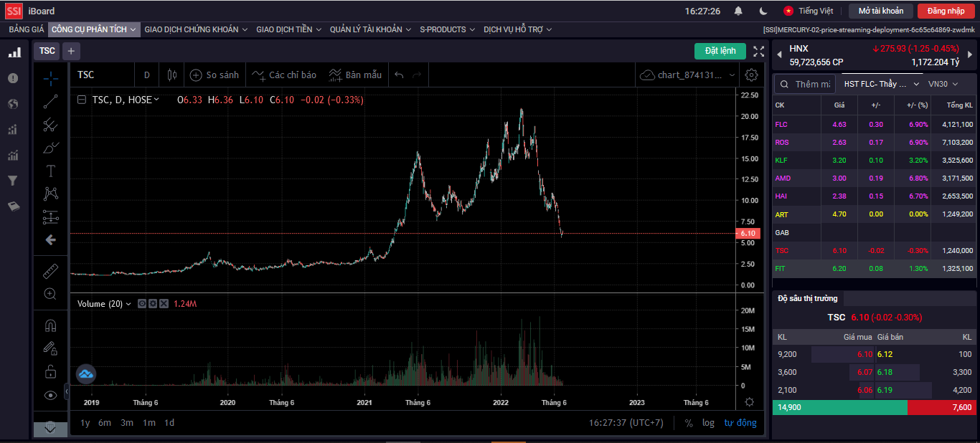Open Bản mẫu templates
980x443 pixels.
tap(355, 75)
